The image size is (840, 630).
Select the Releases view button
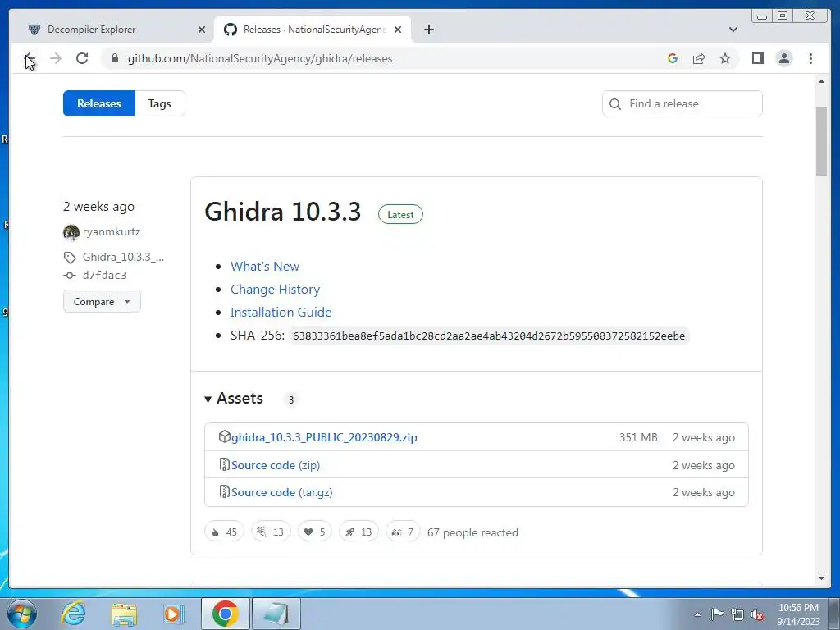(99, 103)
